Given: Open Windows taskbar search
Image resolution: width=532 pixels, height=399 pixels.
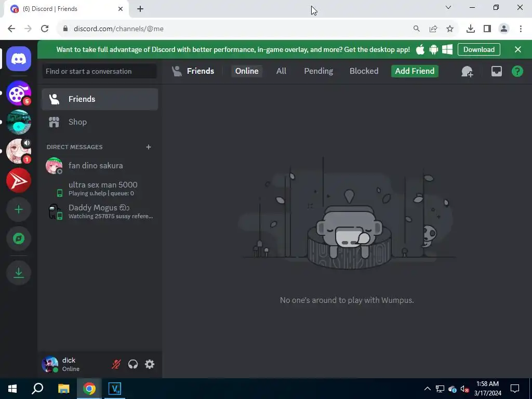Looking at the screenshot, I should [37, 389].
